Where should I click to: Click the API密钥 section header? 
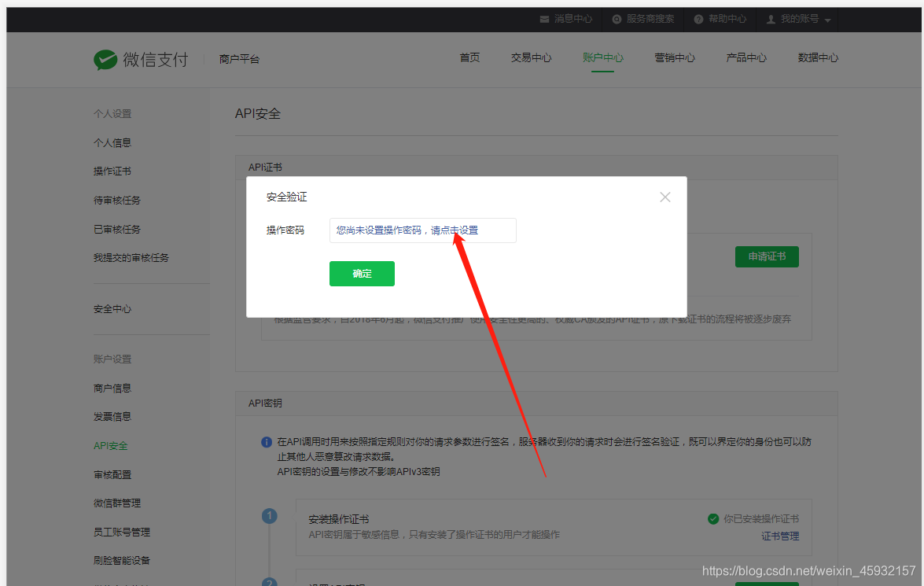265,404
